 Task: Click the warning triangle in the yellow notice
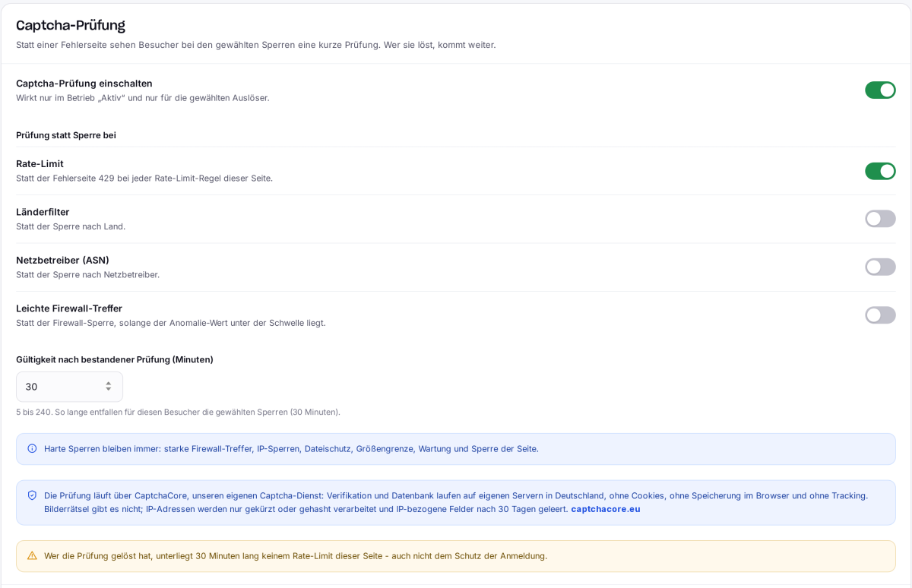(x=32, y=555)
